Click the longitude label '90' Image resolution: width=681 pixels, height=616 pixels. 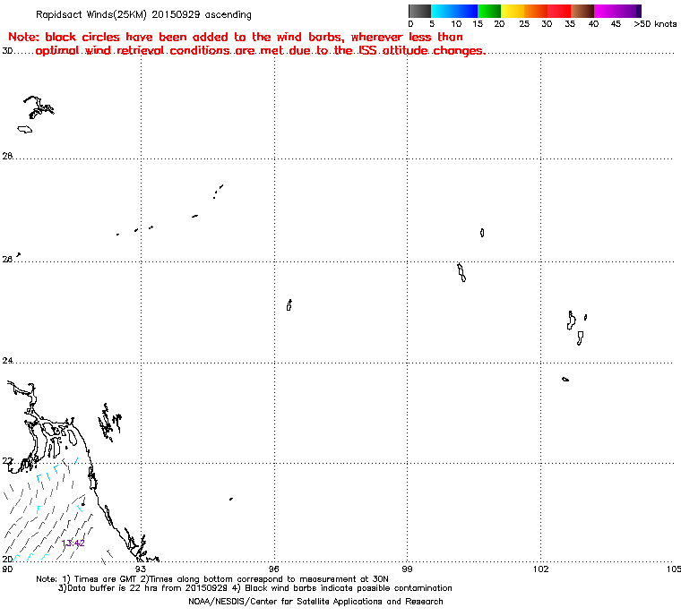point(7,569)
